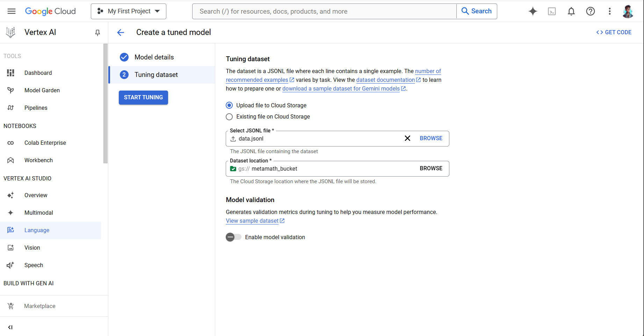
Task: Go back using the left arrow
Action: coord(121,33)
